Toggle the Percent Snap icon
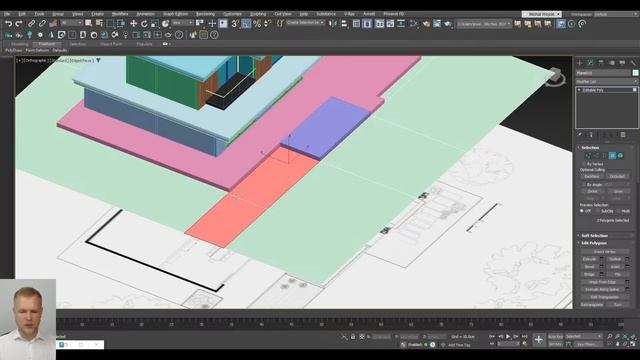Screen dimensions: 640x360 pyautogui.click(x=257, y=24)
